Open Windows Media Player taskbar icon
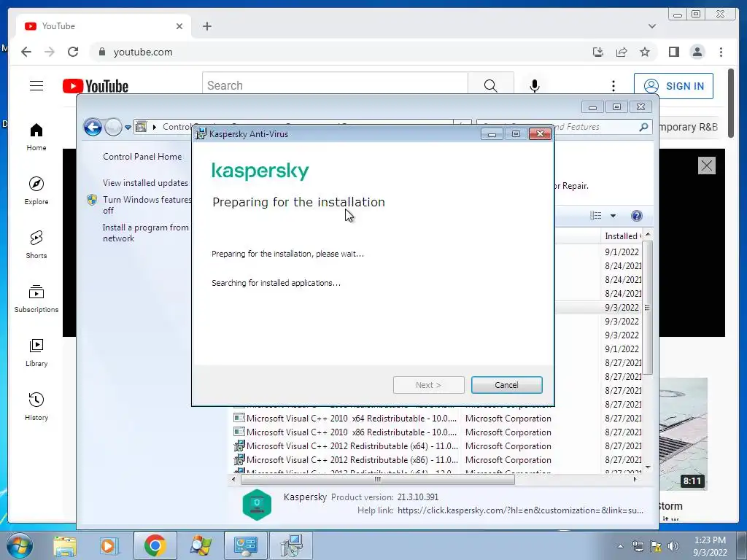 pyautogui.click(x=109, y=545)
